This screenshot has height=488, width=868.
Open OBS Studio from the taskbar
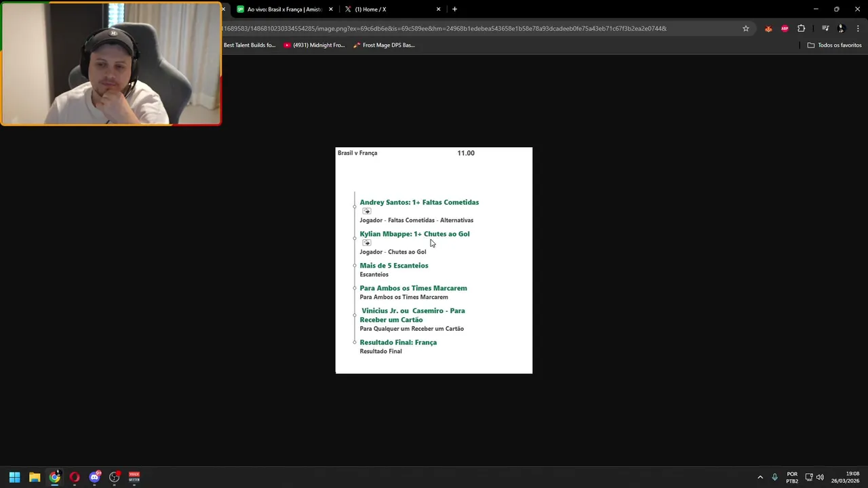point(115,477)
